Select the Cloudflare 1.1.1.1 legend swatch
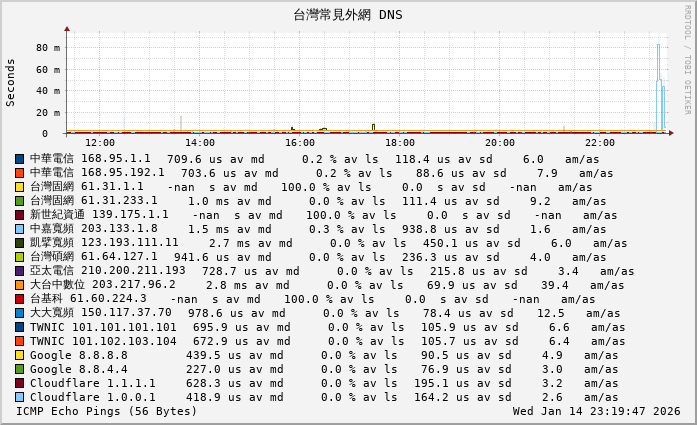This screenshot has height=425, width=697. pyautogui.click(x=20, y=383)
